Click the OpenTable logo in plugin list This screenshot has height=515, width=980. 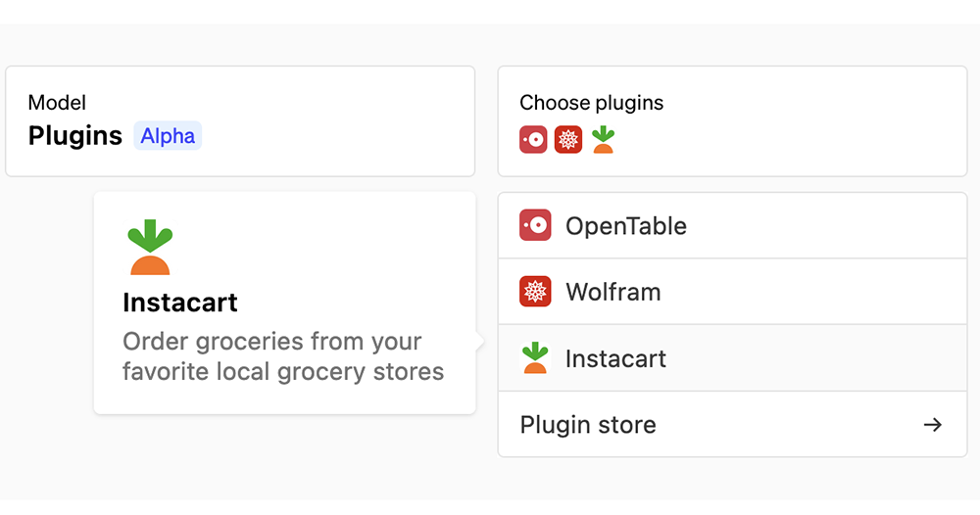tap(535, 225)
